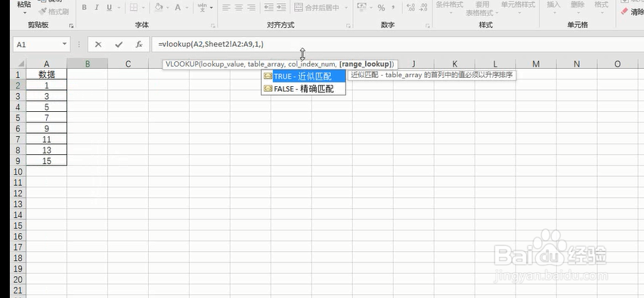Cancel formula entry with X icon
The image size is (644, 298).
click(x=98, y=45)
